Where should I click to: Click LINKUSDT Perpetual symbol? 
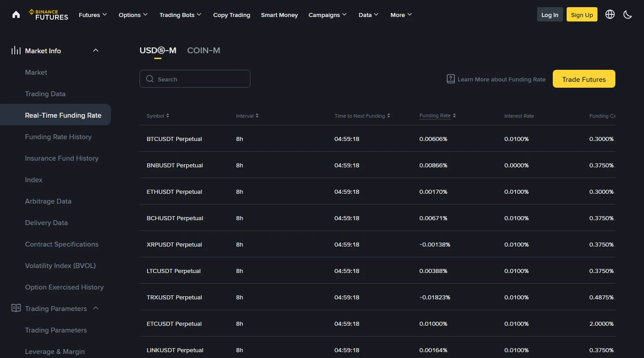(x=175, y=350)
